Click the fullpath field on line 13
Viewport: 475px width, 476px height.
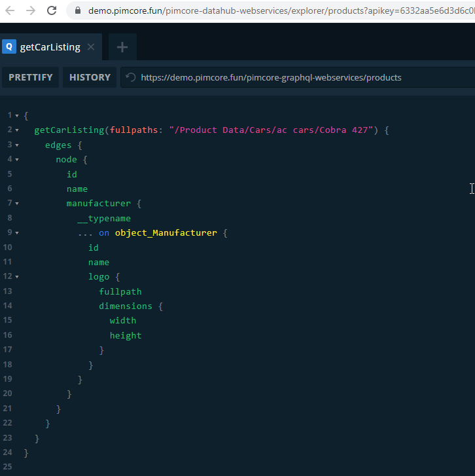click(x=120, y=292)
